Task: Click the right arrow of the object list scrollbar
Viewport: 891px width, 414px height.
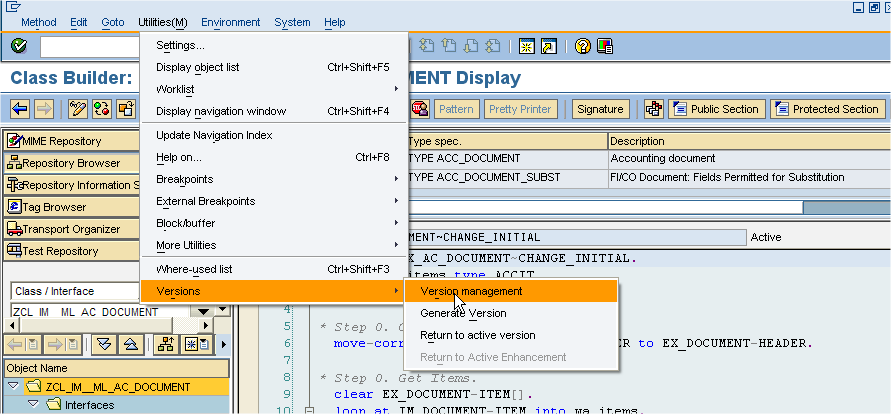Action: click(206, 326)
